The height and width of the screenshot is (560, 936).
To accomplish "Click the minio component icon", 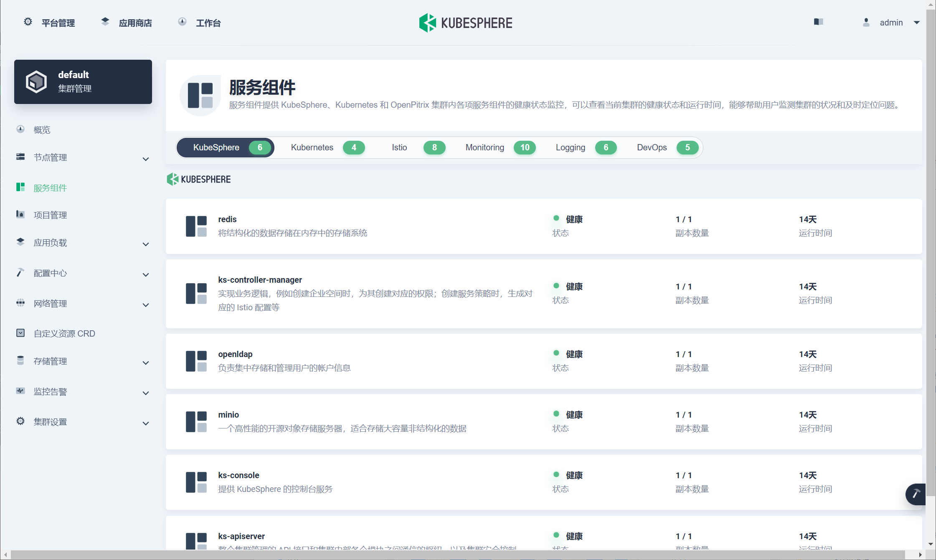I will [196, 422].
